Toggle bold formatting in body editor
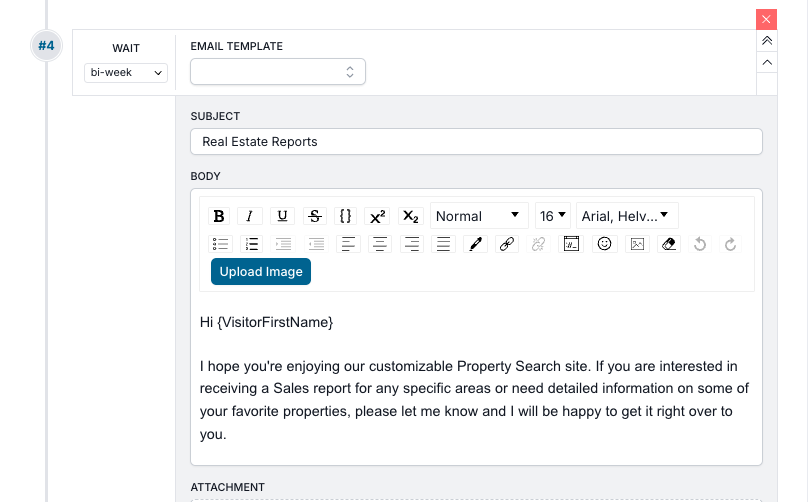Image resolution: width=808 pixels, height=502 pixels. click(x=219, y=216)
